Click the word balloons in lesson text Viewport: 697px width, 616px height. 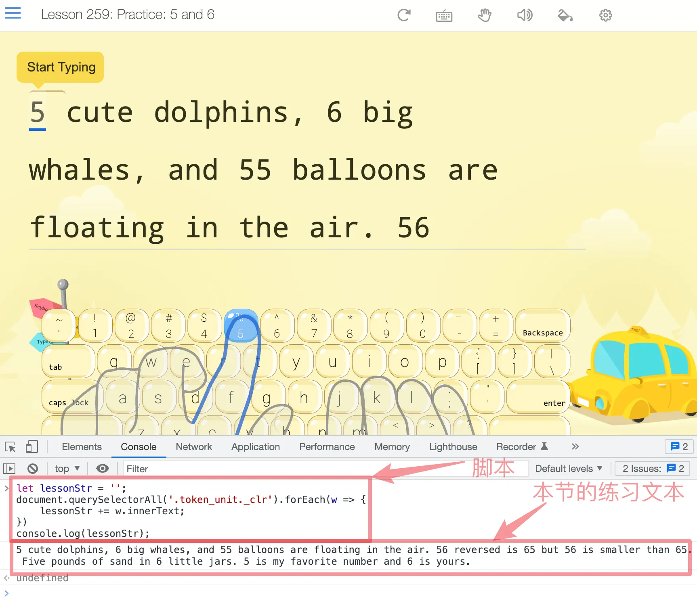pyautogui.click(x=359, y=170)
